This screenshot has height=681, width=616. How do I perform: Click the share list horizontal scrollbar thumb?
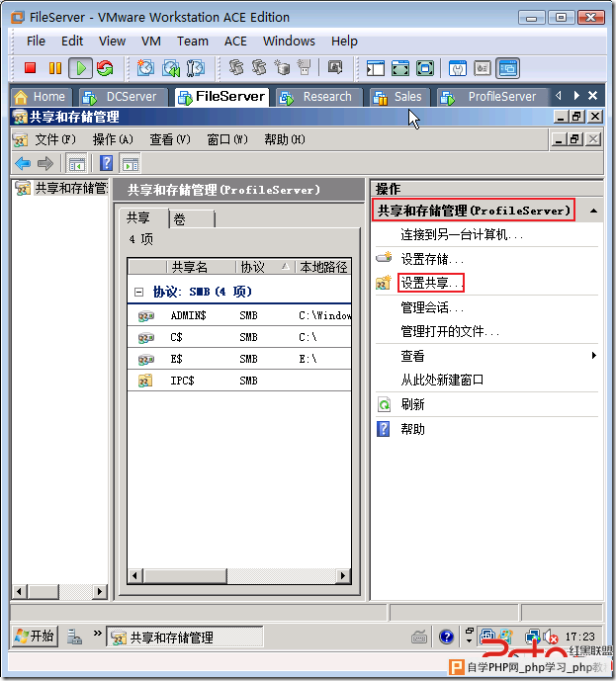pyautogui.click(x=185, y=576)
